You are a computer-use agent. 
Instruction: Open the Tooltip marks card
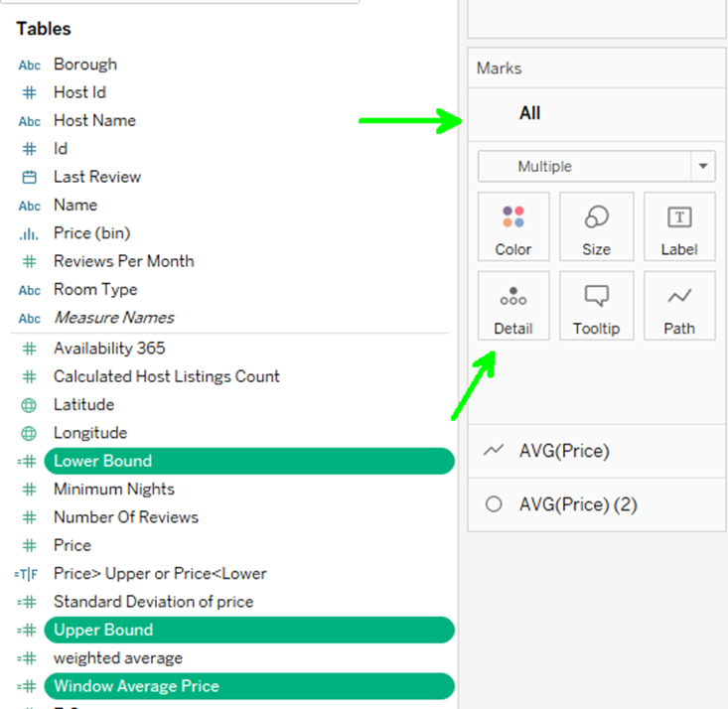click(x=596, y=306)
